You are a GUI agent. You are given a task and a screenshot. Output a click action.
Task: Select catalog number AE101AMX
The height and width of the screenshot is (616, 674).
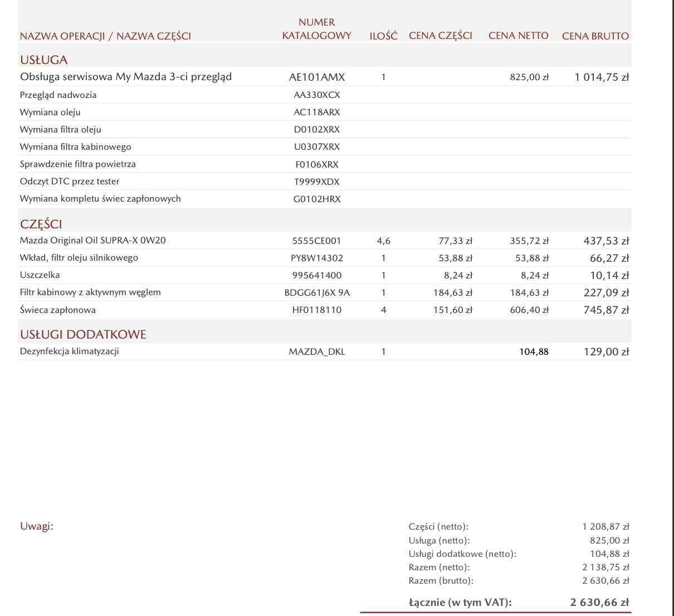pyautogui.click(x=316, y=77)
